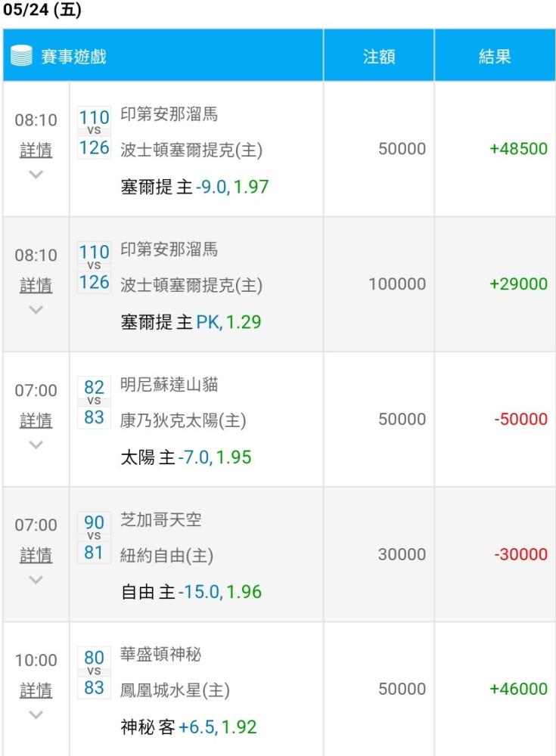Expand the chevron under the 08:10 100000 bet
The height and width of the screenshot is (756, 556).
point(36,309)
